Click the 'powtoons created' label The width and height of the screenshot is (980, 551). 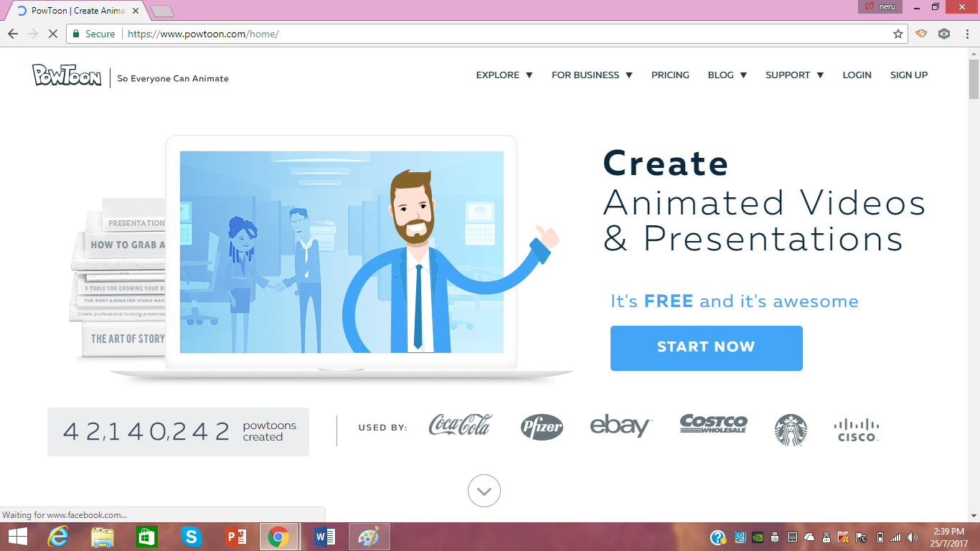pos(269,431)
